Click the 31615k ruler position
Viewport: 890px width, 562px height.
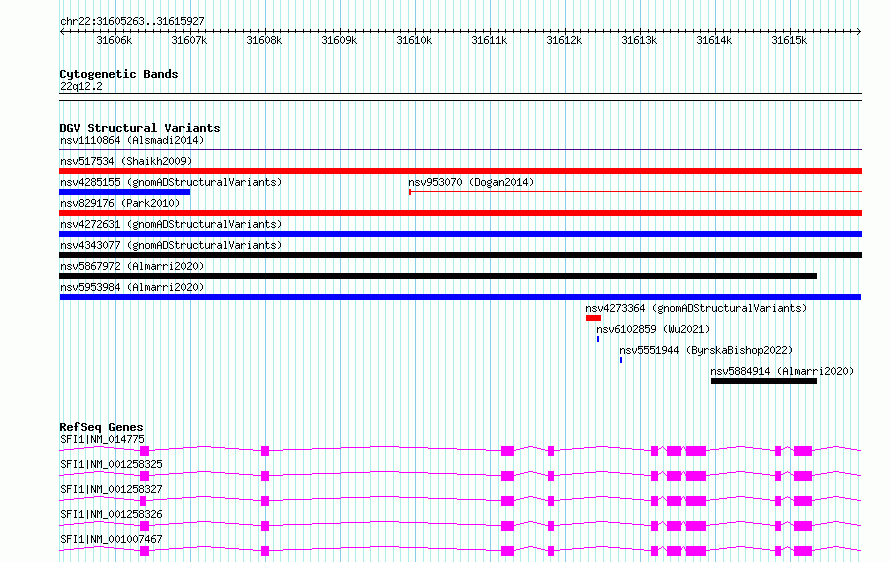tap(789, 40)
